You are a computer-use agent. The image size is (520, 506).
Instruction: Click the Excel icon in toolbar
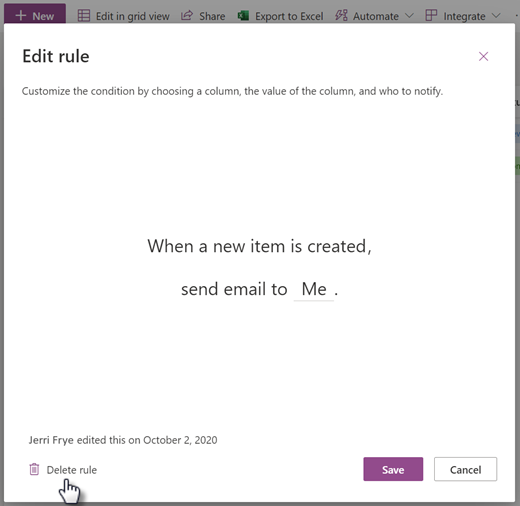243,16
